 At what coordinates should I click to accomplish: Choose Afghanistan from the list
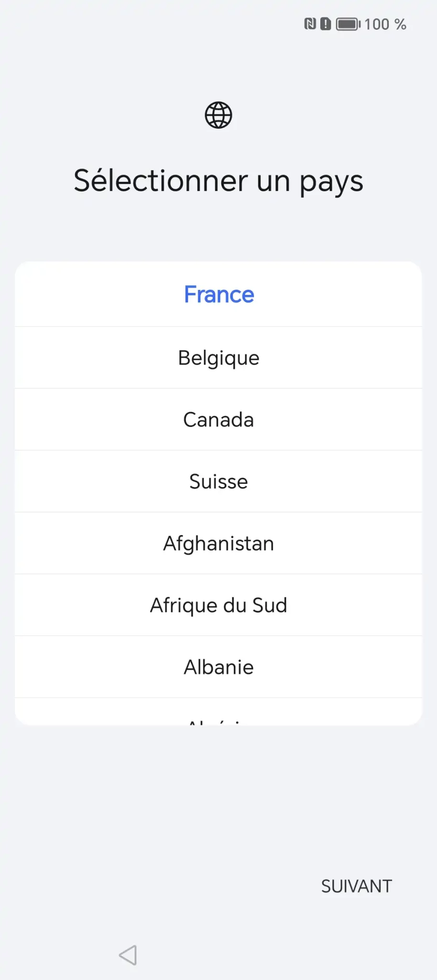218,544
